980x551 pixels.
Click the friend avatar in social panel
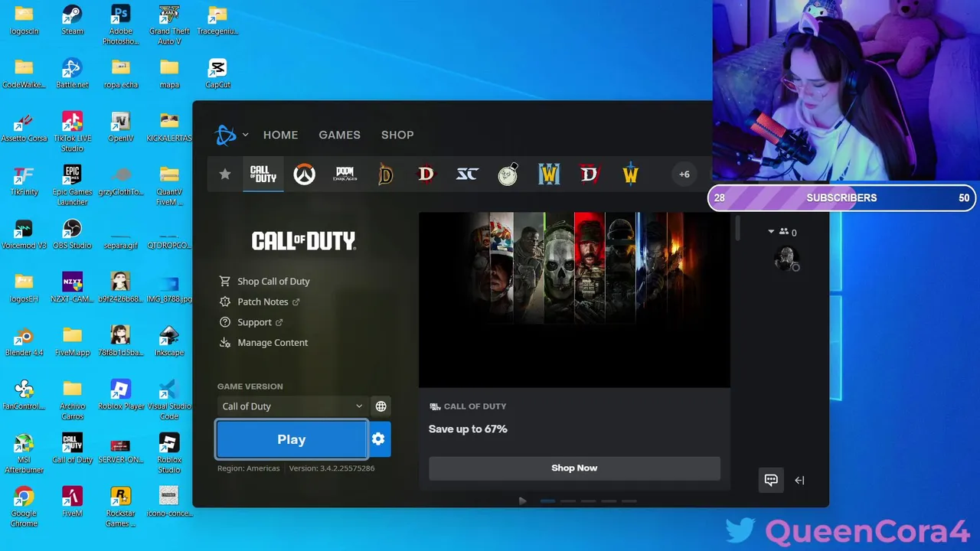[x=786, y=259]
